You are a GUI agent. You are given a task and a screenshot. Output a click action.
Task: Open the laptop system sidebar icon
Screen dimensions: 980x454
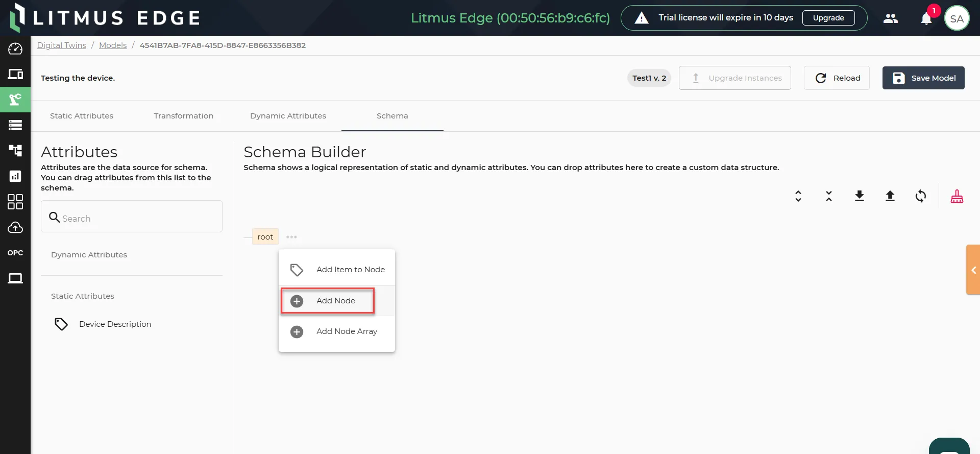tap(15, 278)
